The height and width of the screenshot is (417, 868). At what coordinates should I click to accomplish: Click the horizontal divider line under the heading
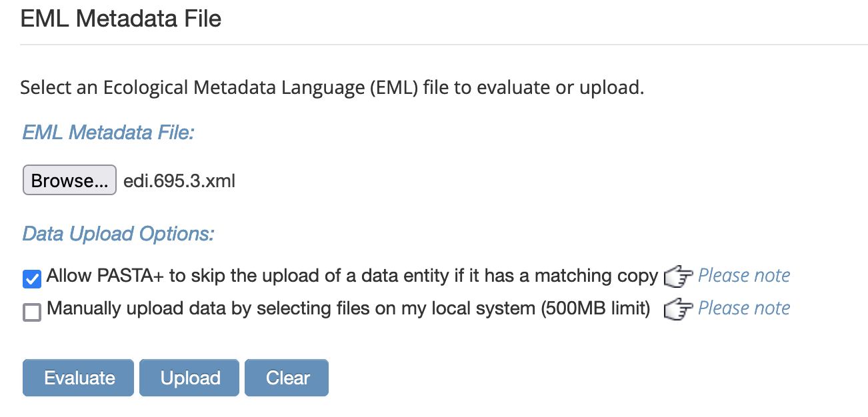(x=444, y=45)
